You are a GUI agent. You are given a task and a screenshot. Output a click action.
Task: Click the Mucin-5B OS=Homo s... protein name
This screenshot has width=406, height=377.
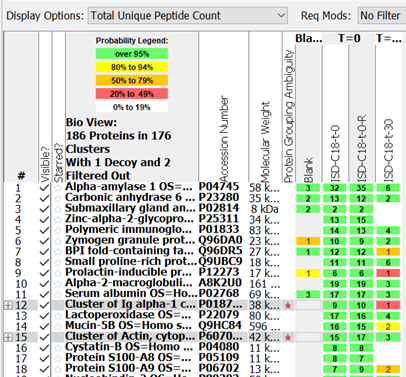point(128,326)
